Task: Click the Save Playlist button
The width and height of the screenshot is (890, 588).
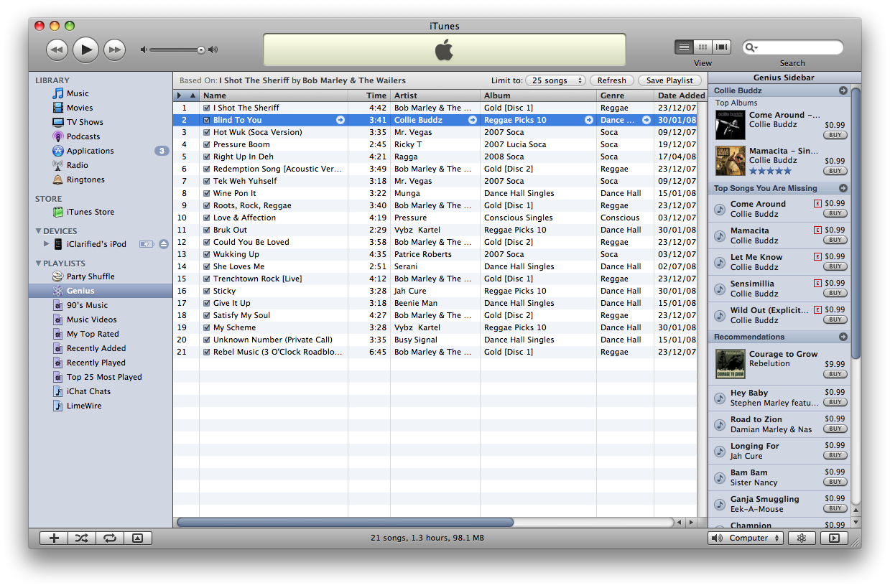Action: click(x=669, y=81)
